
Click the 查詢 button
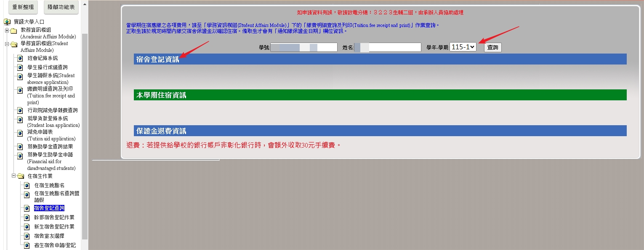tap(492, 47)
